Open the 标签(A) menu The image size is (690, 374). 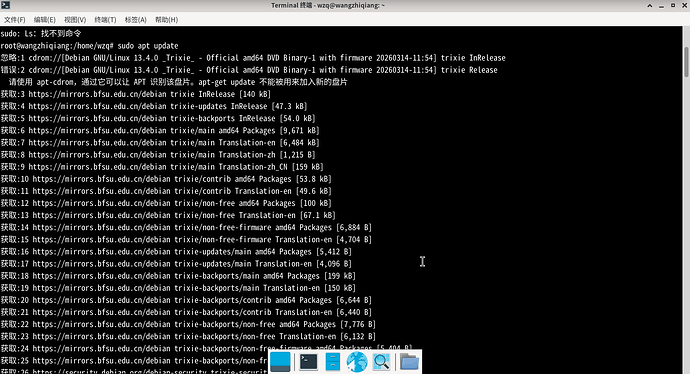(x=136, y=20)
